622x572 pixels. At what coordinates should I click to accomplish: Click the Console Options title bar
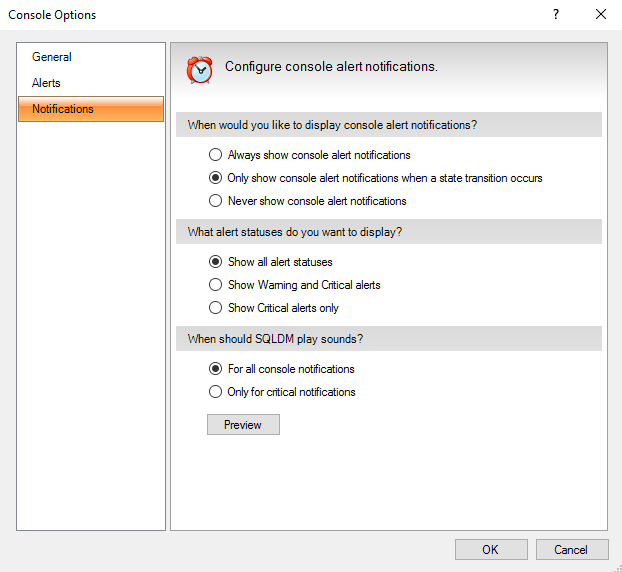(250, 15)
